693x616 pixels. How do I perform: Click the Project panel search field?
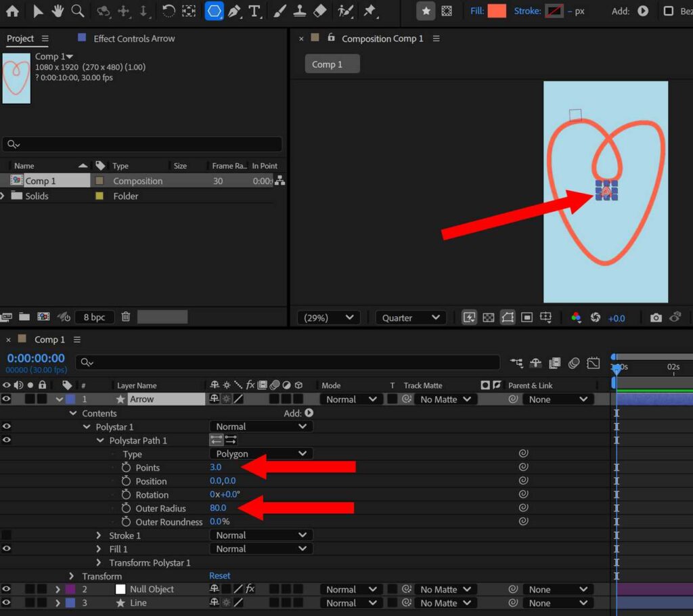click(142, 144)
